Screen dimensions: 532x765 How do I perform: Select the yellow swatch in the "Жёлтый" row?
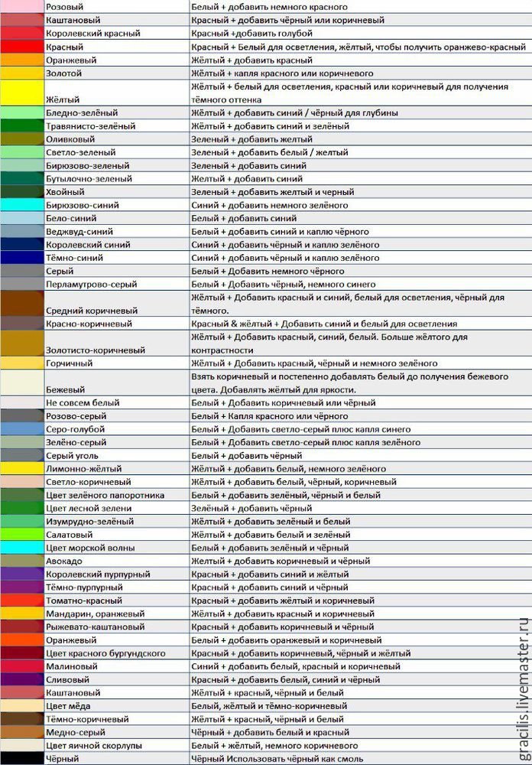[x=21, y=93]
